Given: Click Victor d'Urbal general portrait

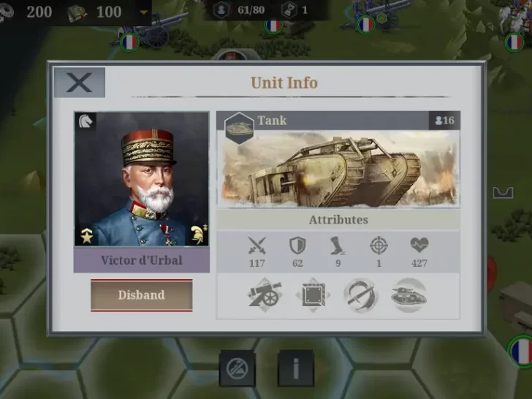Looking at the screenshot, I should [x=142, y=179].
